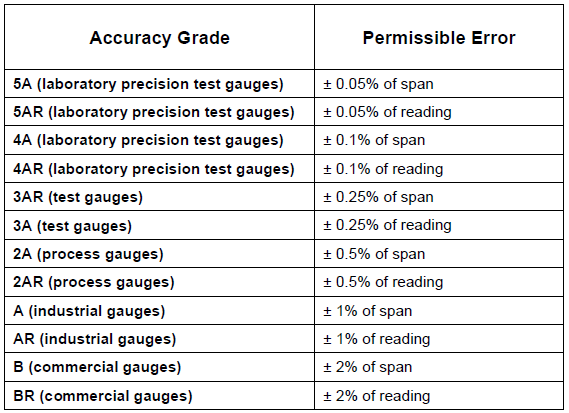Select the ± 0.5% of reading value
Image resolution: width=569 pixels, height=413 pixels.
point(383,282)
